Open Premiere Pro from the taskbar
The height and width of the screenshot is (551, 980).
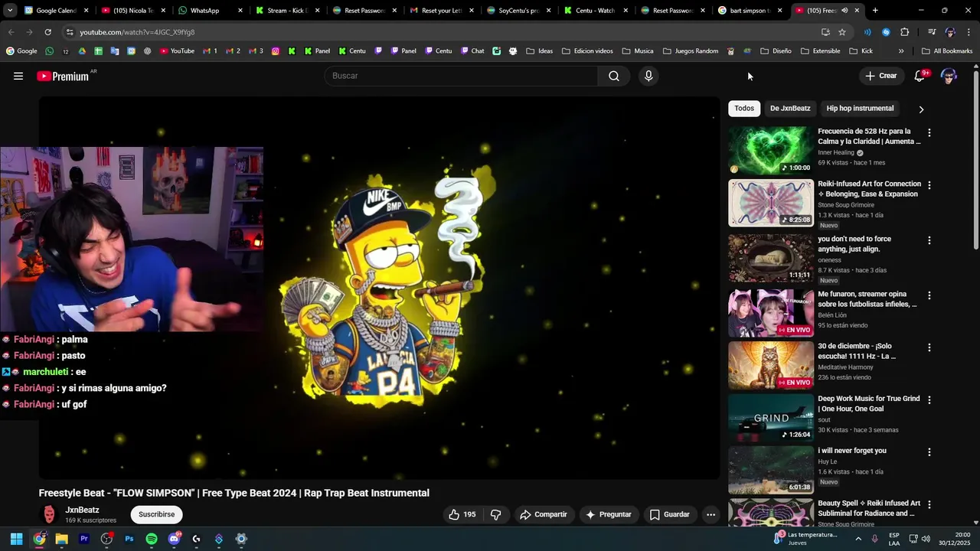pyautogui.click(x=84, y=539)
